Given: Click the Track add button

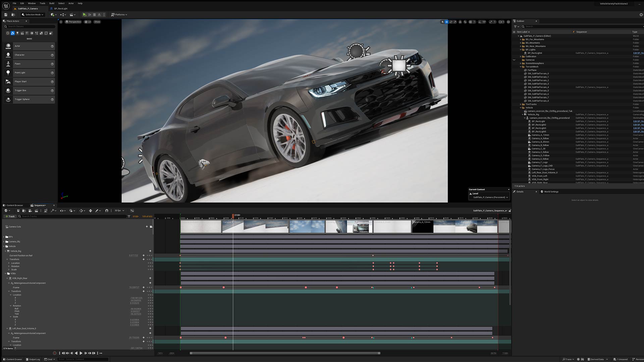Looking at the screenshot, I should point(10,217).
